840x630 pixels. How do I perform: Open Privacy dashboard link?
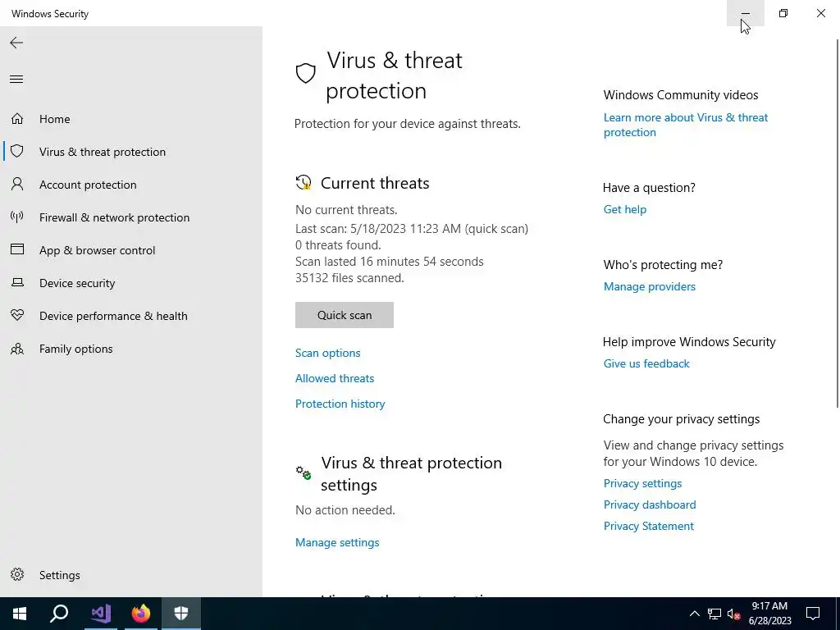(x=650, y=504)
